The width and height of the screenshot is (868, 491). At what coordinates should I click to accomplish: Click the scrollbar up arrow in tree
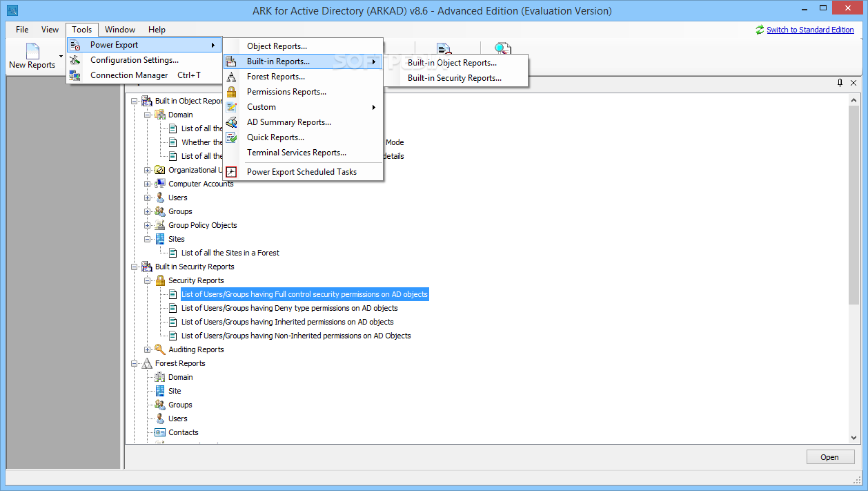(x=854, y=100)
